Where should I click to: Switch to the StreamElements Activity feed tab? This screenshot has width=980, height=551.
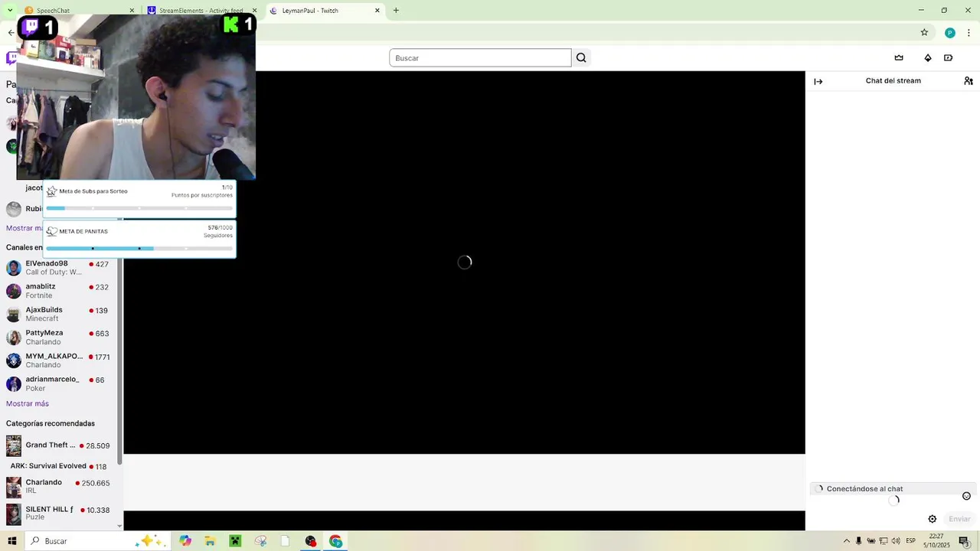[201, 11]
